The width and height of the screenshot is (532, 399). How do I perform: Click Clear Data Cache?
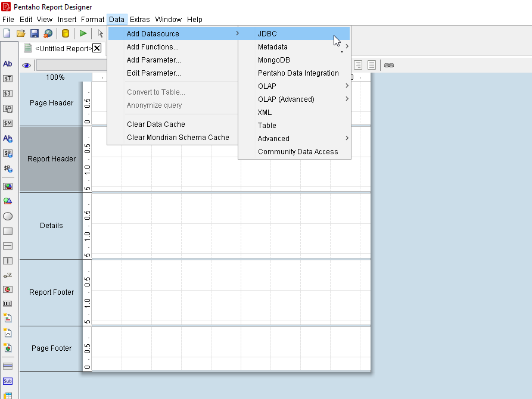coord(173,124)
